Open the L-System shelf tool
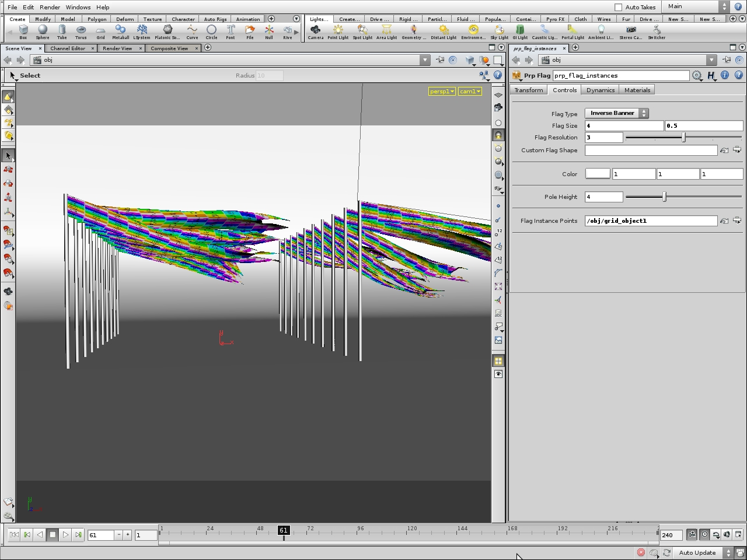747x560 pixels. (x=142, y=32)
